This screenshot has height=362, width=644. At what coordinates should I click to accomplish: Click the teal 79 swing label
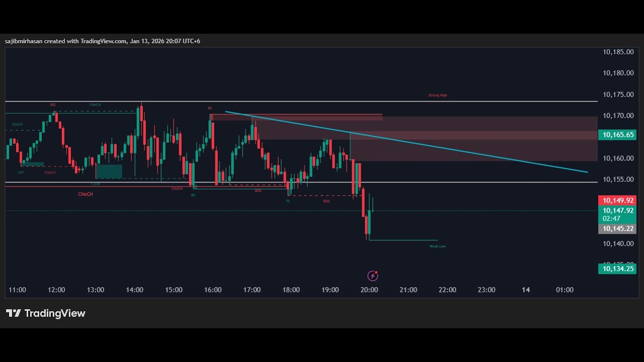click(288, 201)
